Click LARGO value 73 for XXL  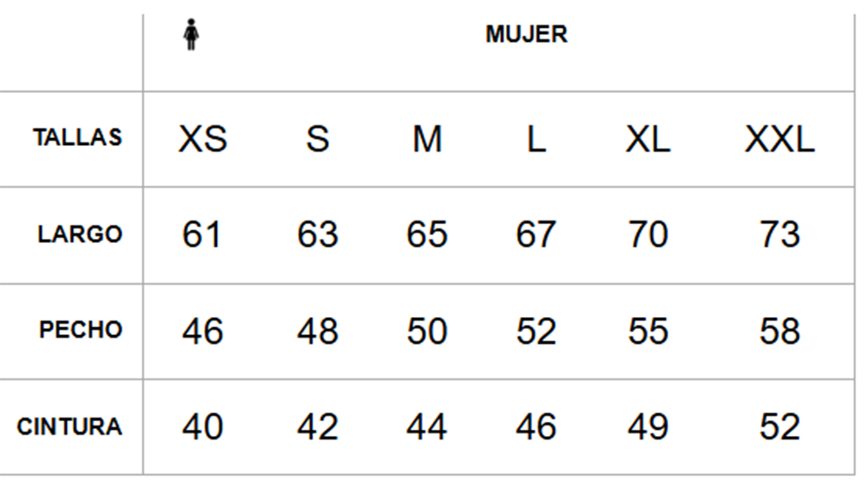pos(779,234)
